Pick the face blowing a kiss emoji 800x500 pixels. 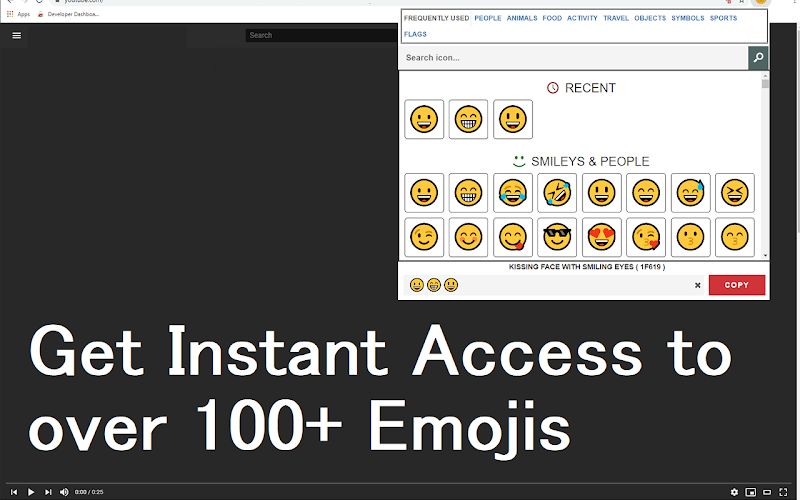646,237
